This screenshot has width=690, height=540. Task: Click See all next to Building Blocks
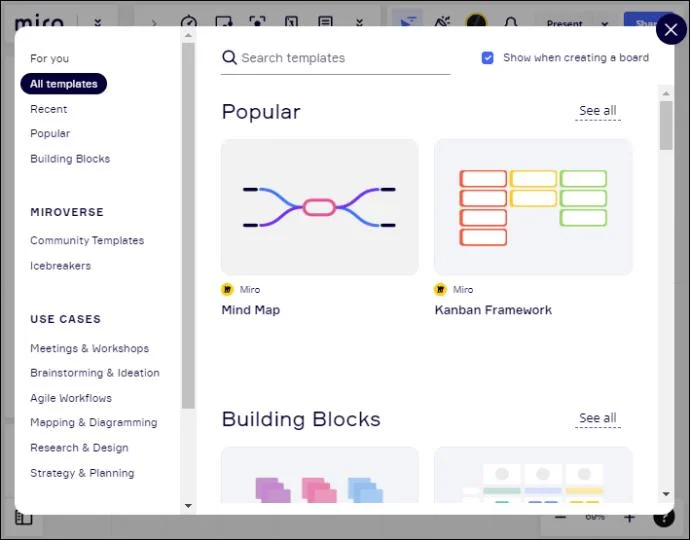tap(597, 418)
